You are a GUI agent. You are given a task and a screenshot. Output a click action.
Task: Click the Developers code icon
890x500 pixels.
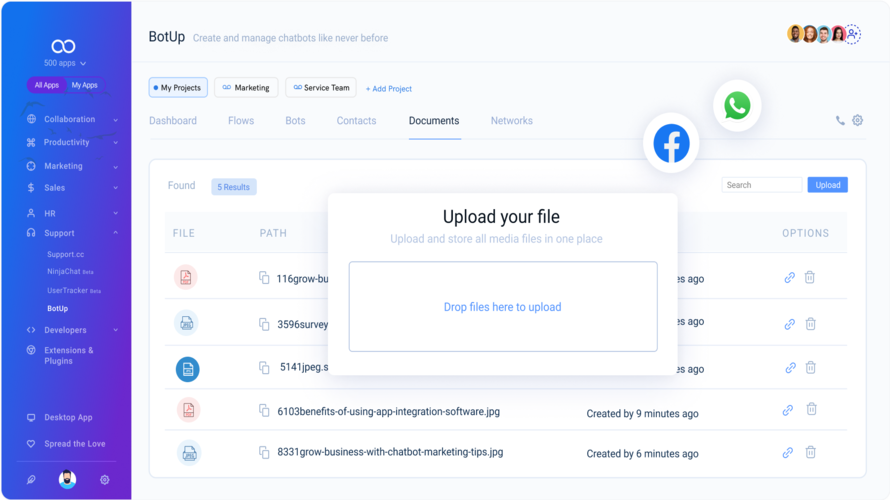click(31, 330)
